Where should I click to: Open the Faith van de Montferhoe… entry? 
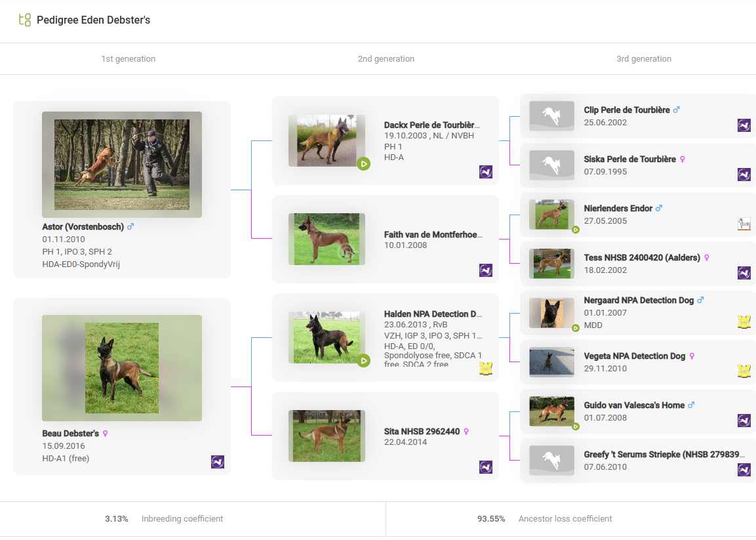(433, 234)
